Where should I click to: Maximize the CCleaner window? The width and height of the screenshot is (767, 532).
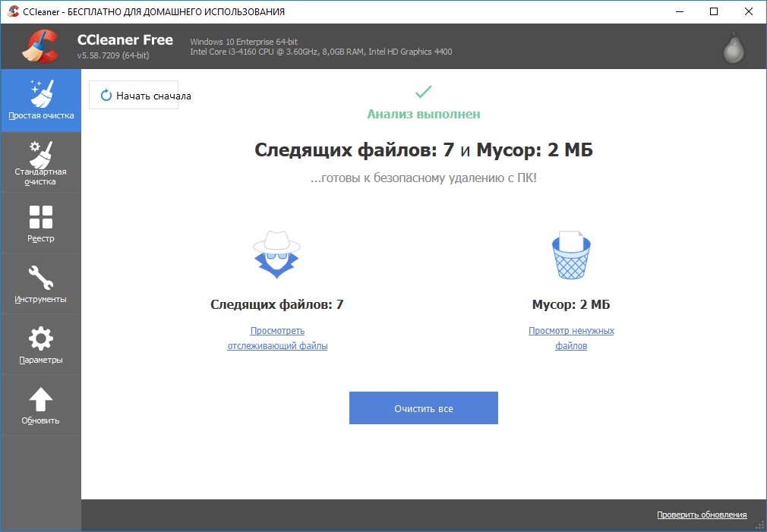[x=714, y=11]
